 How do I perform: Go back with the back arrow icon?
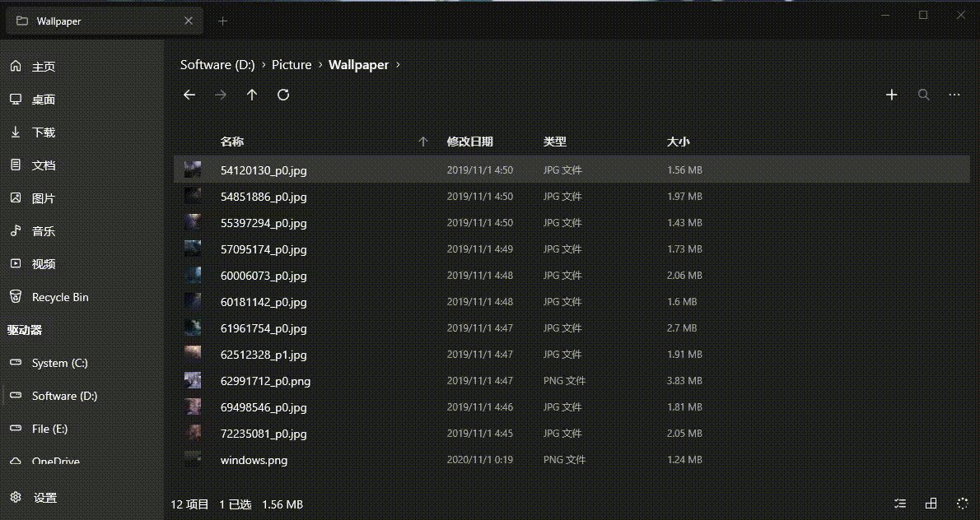[x=189, y=95]
